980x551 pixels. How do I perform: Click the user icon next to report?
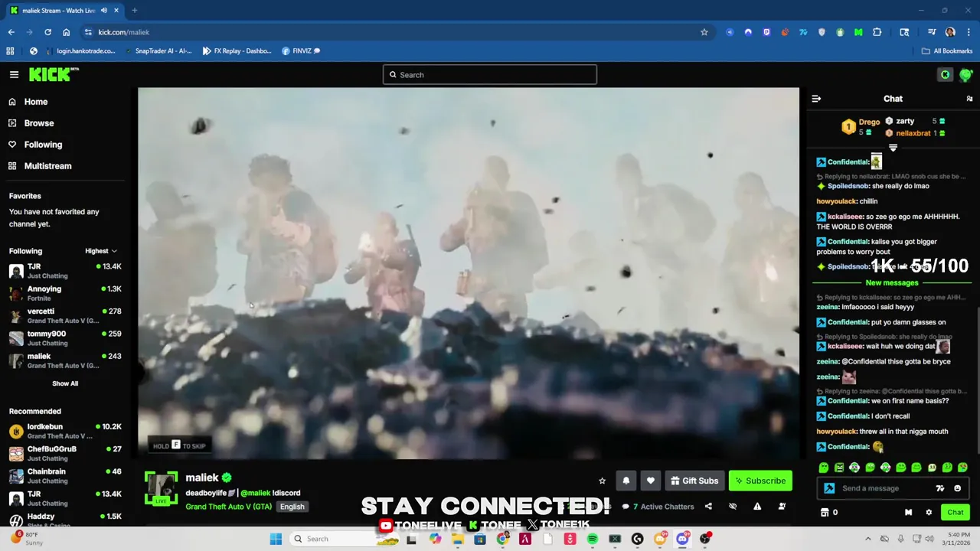click(782, 507)
